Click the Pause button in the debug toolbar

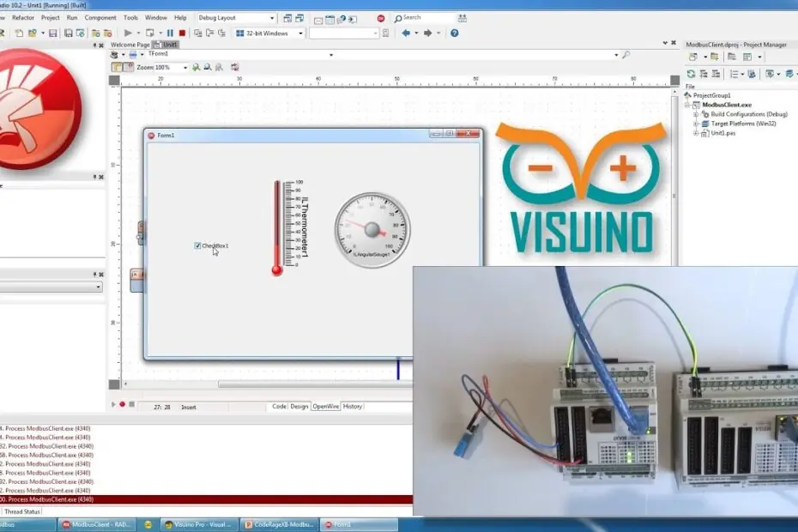(170, 33)
